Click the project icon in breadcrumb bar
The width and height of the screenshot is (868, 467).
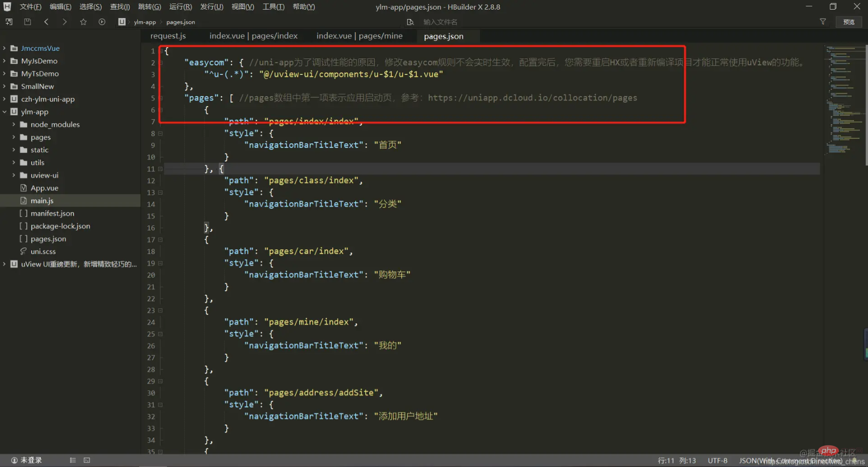(122, 22)
